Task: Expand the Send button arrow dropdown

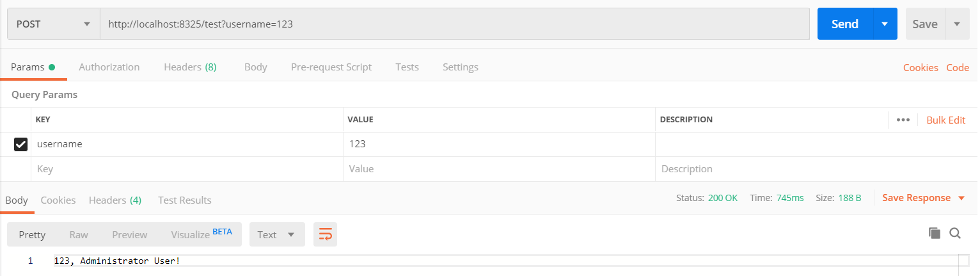Action: pos(885,24)
